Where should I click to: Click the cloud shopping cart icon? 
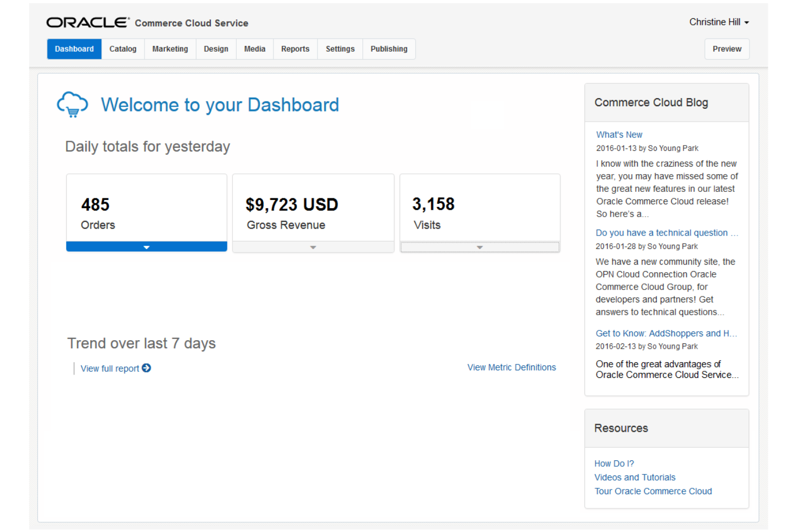point(73,105)
